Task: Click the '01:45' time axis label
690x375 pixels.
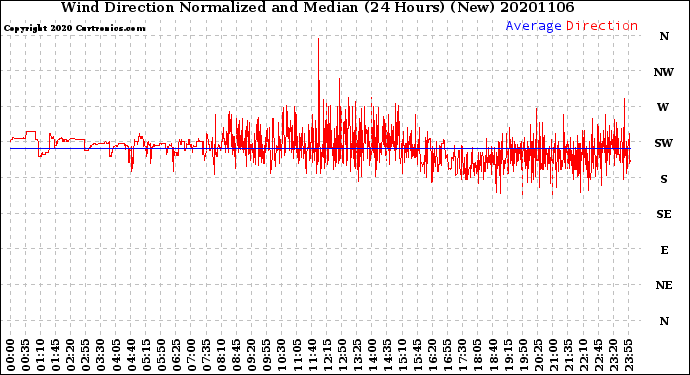Action: 55,355
